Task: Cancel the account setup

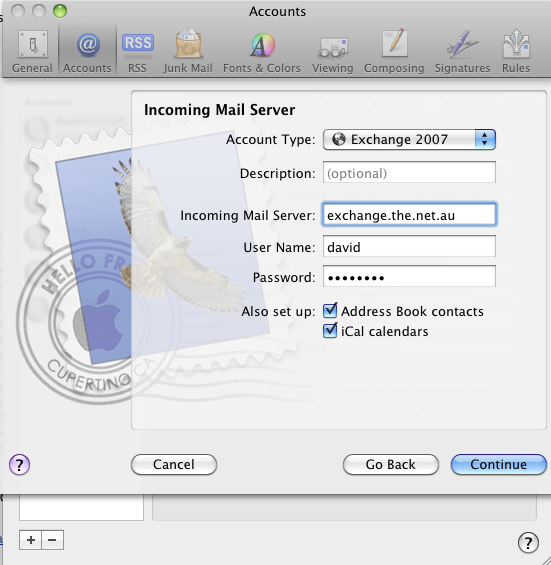Action: tap(174, 464)
